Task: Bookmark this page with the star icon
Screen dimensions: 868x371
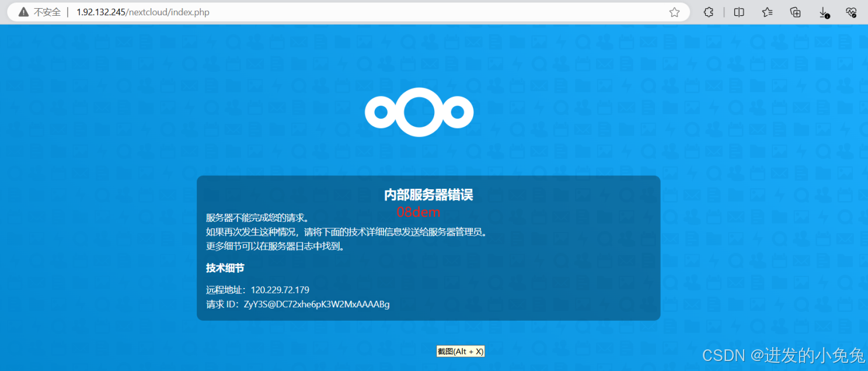Action: pyautogui.click(x=674, y=12)
